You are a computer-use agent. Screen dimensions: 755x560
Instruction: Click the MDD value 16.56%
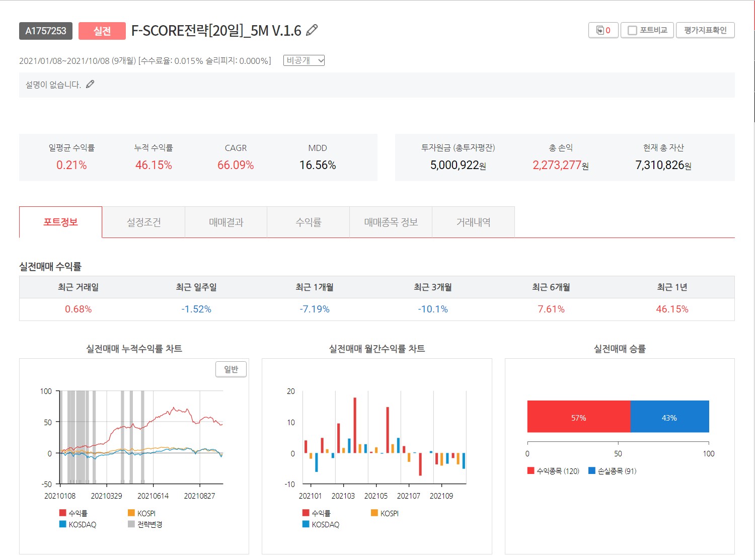[318, 165]
